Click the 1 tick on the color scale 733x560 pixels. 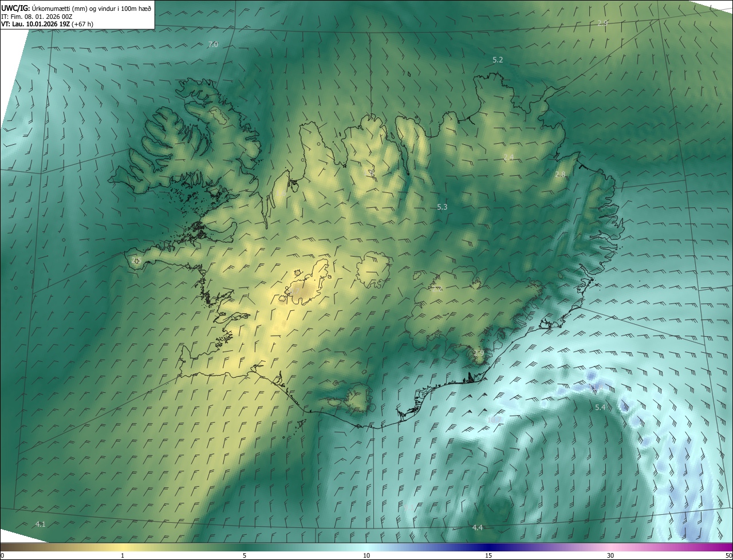(x=123, y=555)
